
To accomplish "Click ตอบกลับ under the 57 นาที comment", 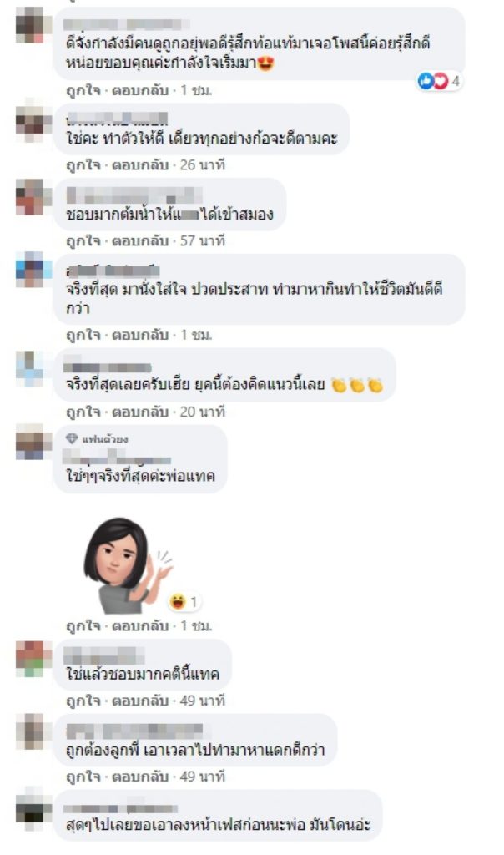I will (140, 240).
